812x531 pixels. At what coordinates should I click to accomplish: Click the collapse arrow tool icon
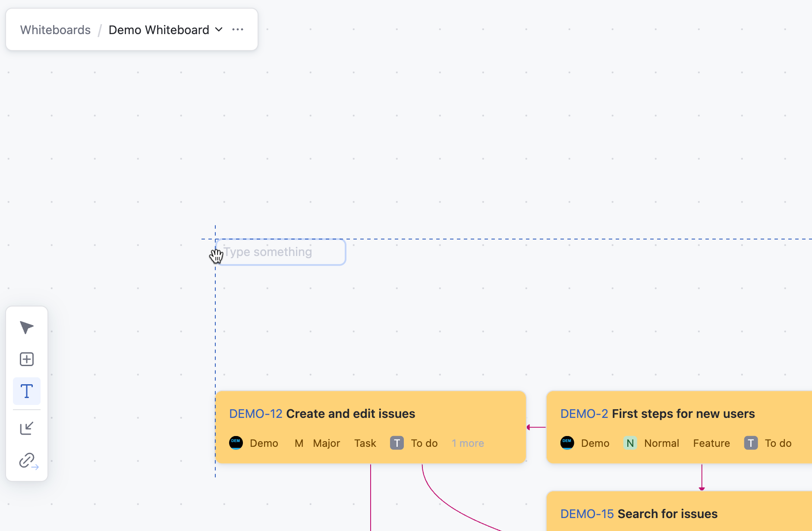click(27, 428)
